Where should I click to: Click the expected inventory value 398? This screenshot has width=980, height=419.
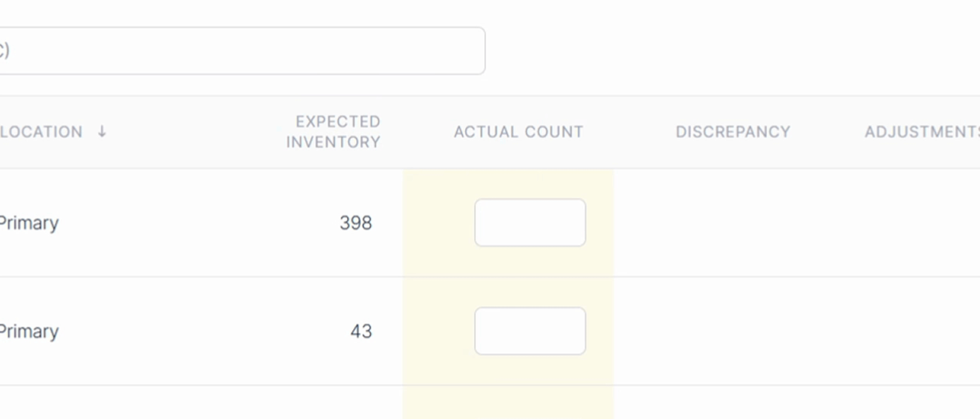pyautogui.click(x=356, y=223)
